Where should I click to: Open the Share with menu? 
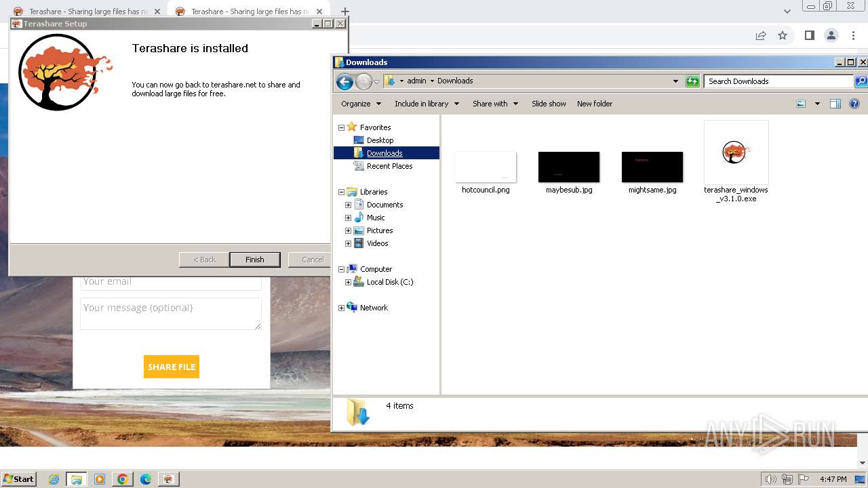pyautogui.click(x=495, y=104)
